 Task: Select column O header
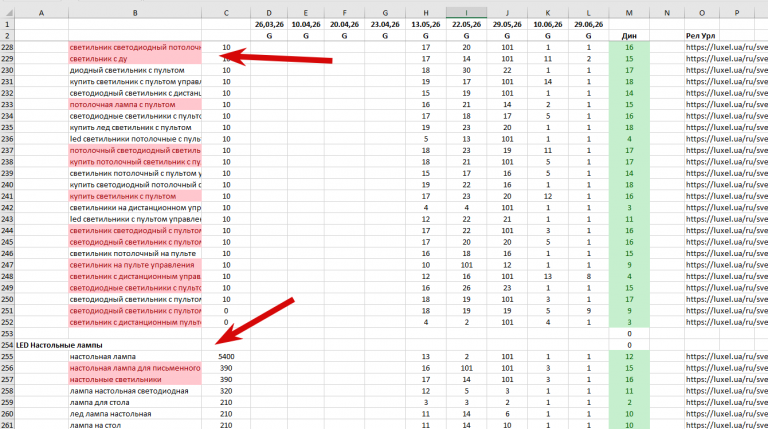click(x=702, y=13)
